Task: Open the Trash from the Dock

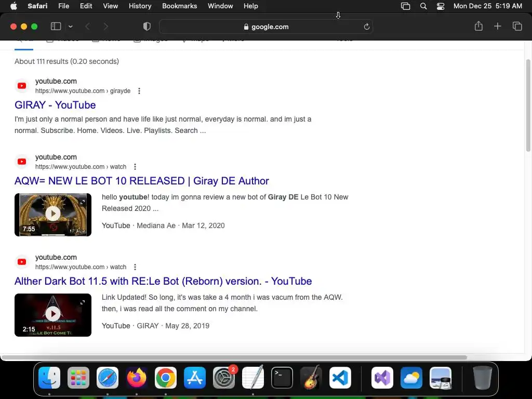Action: point(482,378)
